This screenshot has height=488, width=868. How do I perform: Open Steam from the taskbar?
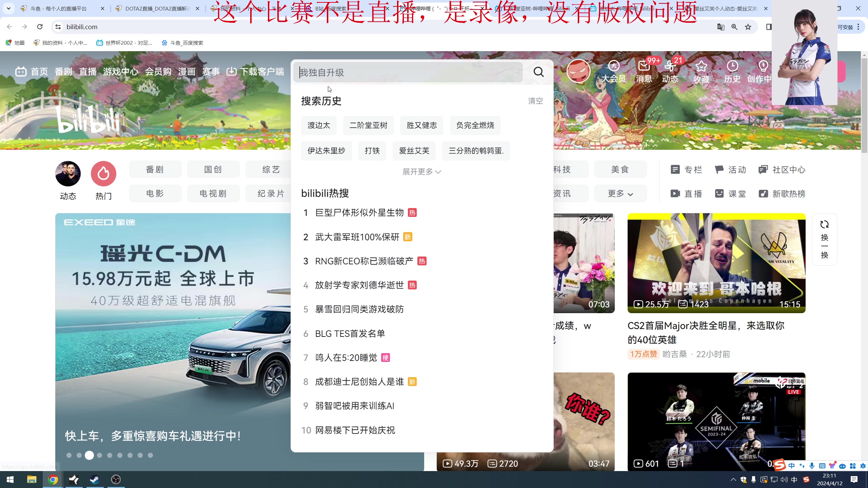[95, 480]
